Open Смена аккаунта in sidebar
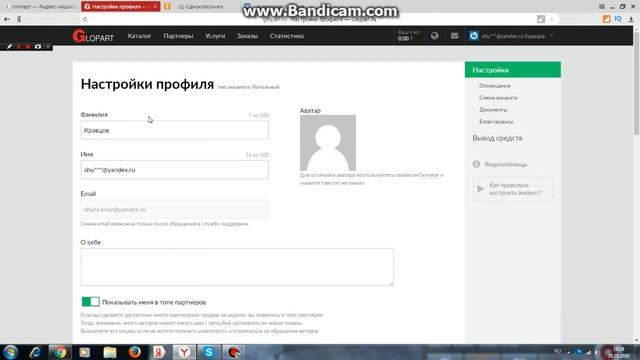This screenshot has width=640, height=360. coord(498,98)
